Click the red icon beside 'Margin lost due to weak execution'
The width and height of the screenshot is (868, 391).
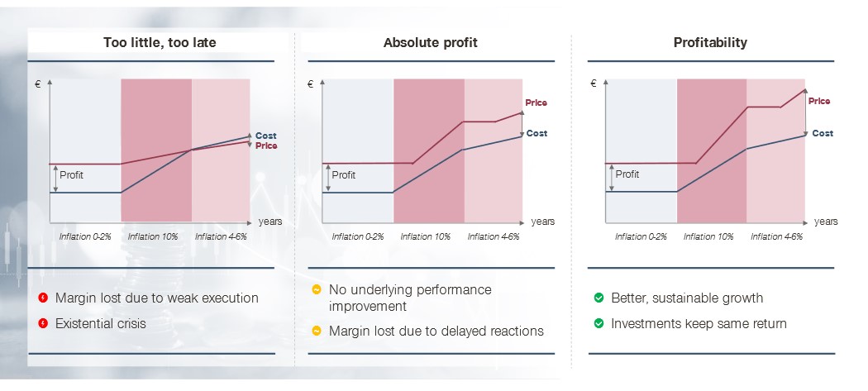(43, 298)
